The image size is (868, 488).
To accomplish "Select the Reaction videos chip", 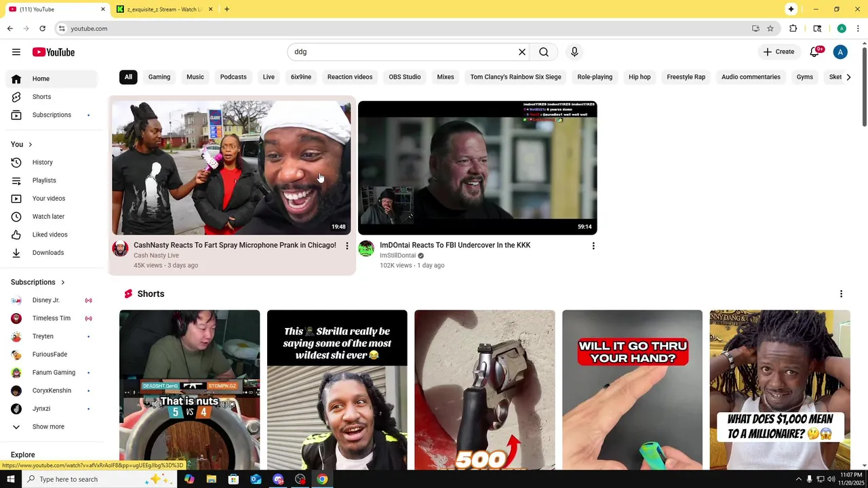I will point(350,77).
